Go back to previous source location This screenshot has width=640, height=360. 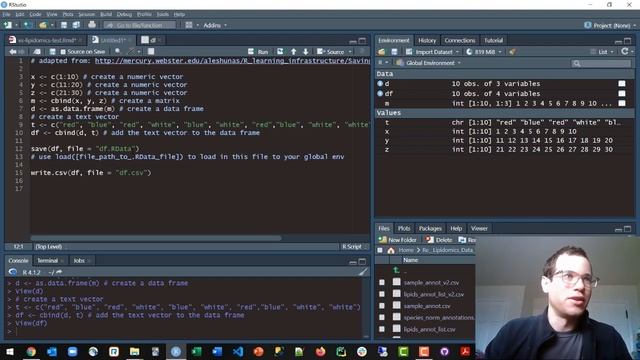[13, 52]
